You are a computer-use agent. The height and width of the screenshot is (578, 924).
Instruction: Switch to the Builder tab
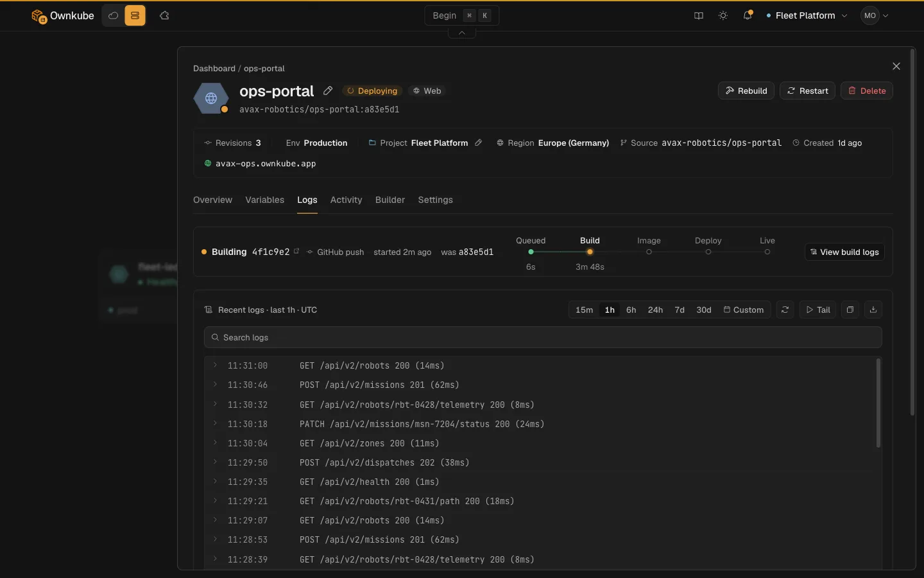[x=390, y=200]
